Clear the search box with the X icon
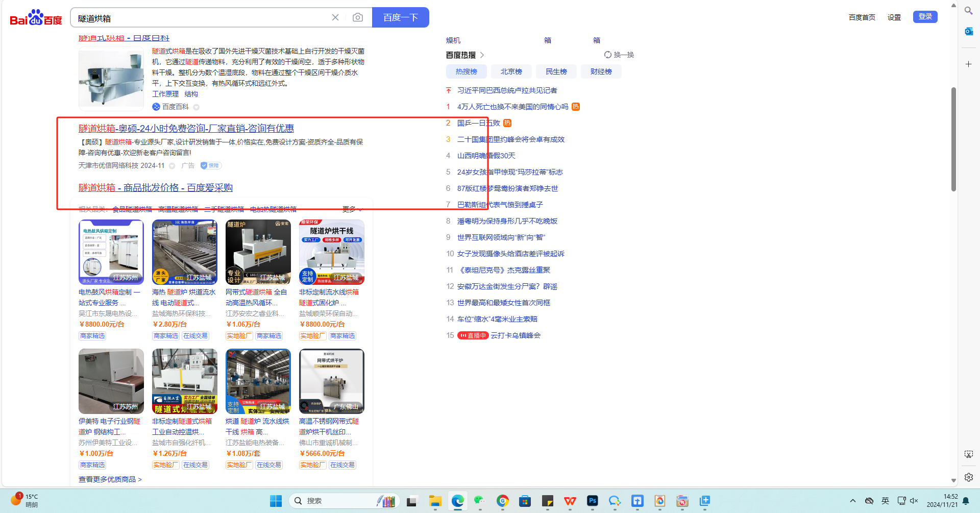 [335, 17]
